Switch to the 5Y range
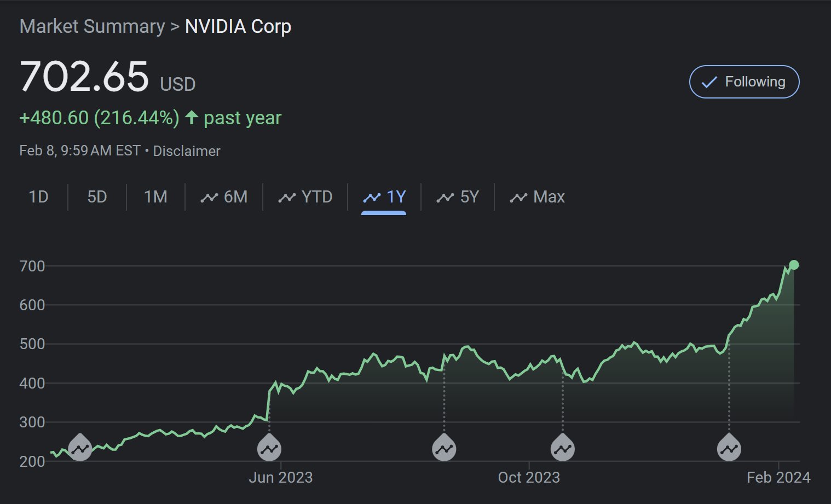Viewport: 831px width, 504px height. [458, 197]
